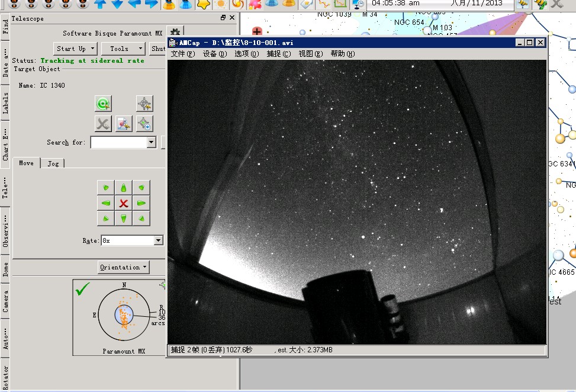Click IC 4665 label on sky chart

click(562, 272)
